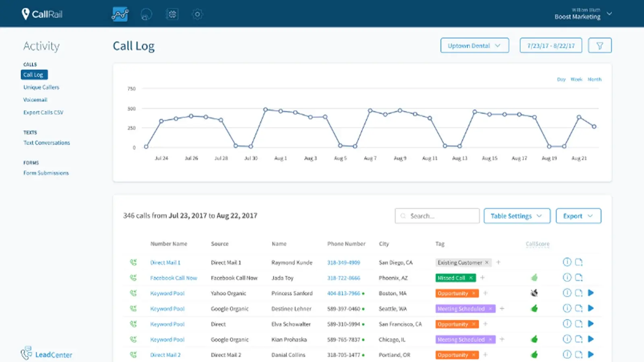Toggle the thumbs-down CallScore for Princess Sanford

pyautogui.click(x=534, y=293)
